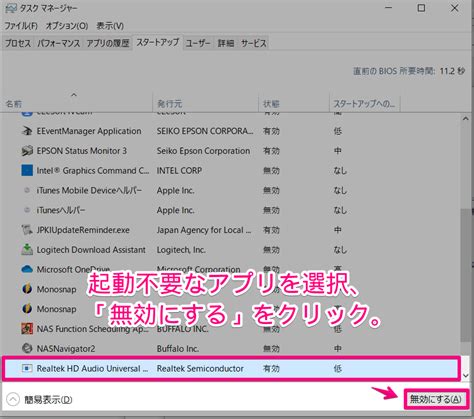Click the Microsoft OneDrive cloud icon
Image resolution: width=474 pixels, height=419 pixels.
[27, 269]
